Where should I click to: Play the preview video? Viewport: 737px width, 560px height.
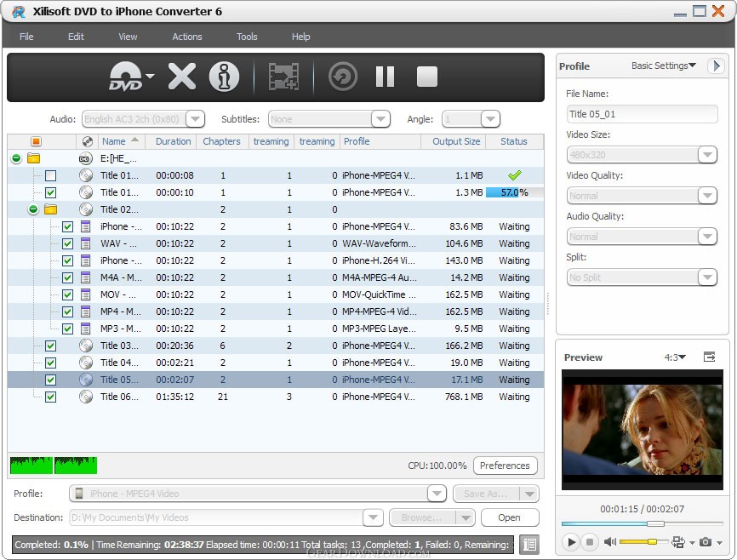click(x=570, y=542)
